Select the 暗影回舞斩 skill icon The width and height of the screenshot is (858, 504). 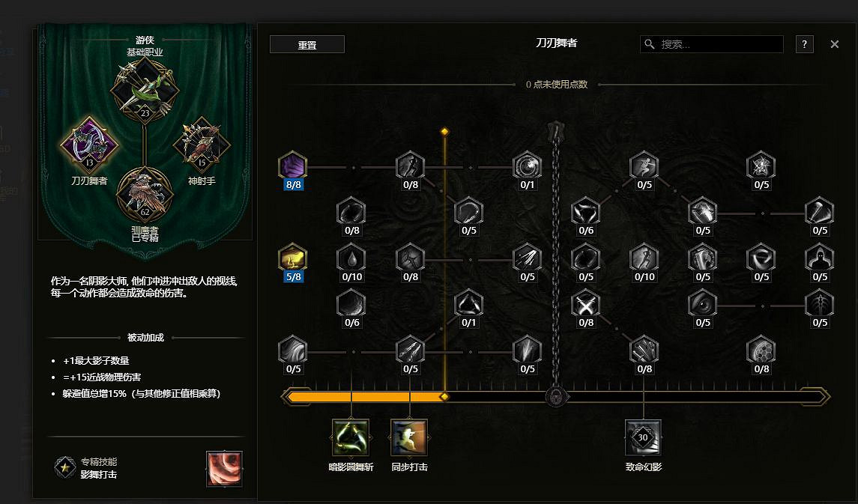pos(351,437)
